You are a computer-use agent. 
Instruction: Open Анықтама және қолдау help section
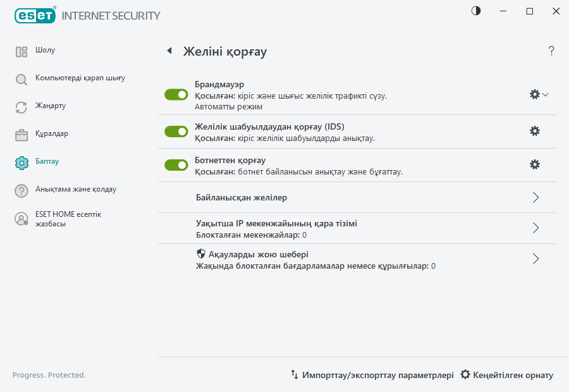coord(21,190)
